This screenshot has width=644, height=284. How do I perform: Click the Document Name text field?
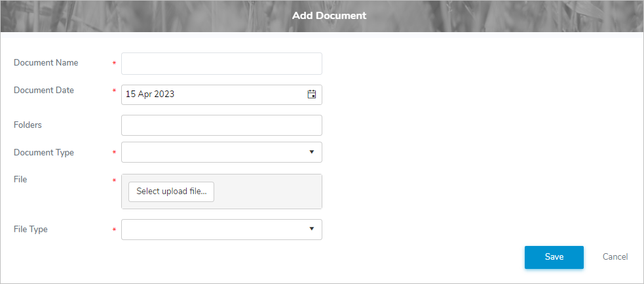pyautogui.click(x=221, y=64)
